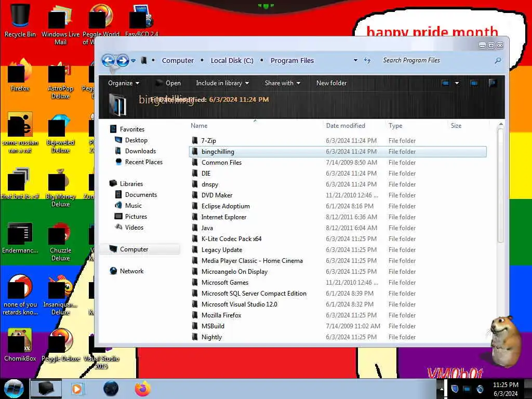Click the media player taskbar icon
Screen dimensions: 532x399
point(77,389)
